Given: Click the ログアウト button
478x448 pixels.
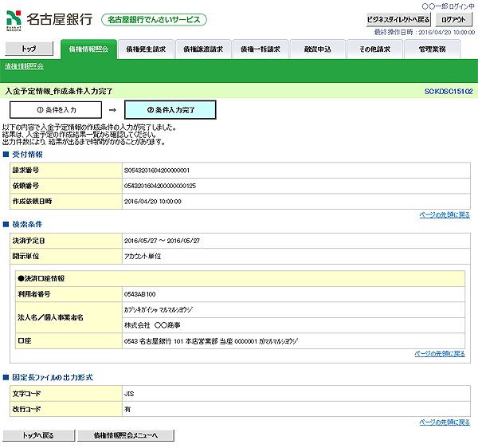Looking at the screenshot, I should (453, 20).
